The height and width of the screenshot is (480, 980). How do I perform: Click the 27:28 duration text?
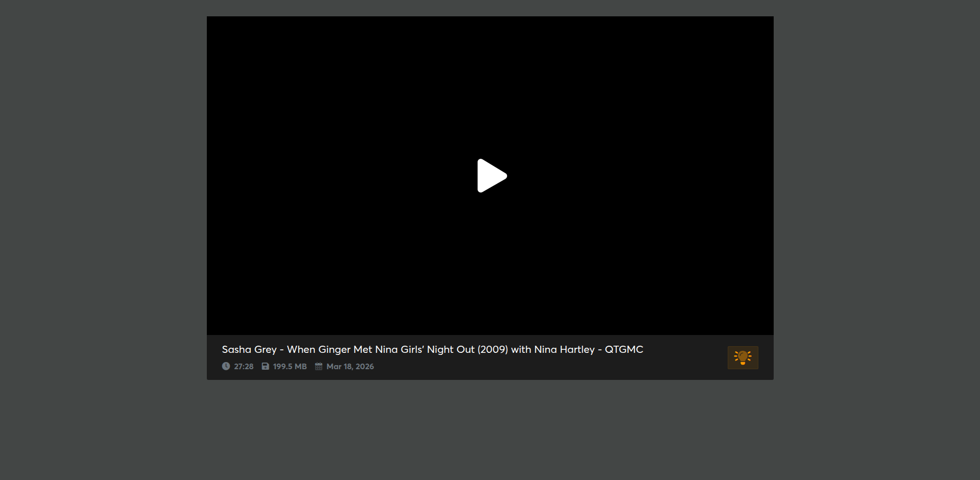click(244, 367)
